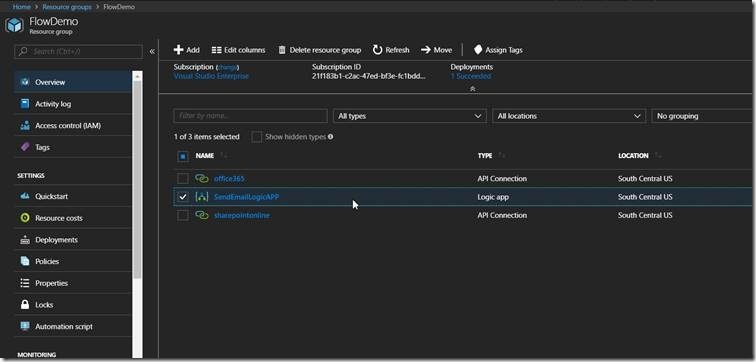Image resolution: width=756 pixels, height=362 pixels.
Task: Click the Subscription ID value text
Action: tap(369, 76)
